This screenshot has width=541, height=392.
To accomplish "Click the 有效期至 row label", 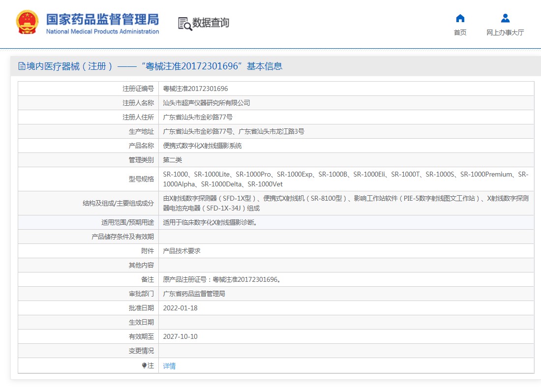I will 141,336.
